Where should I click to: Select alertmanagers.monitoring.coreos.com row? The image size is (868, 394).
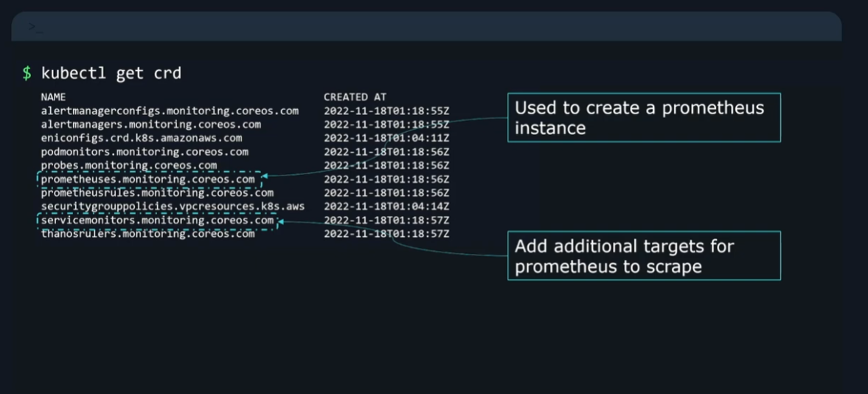coord(150,125)
